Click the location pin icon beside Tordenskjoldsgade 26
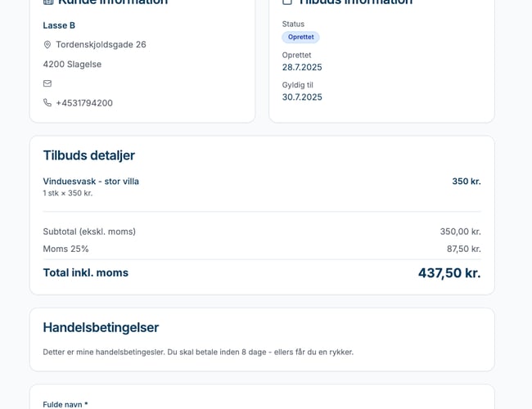Screen dimensions: 532x409 (47, 45)
